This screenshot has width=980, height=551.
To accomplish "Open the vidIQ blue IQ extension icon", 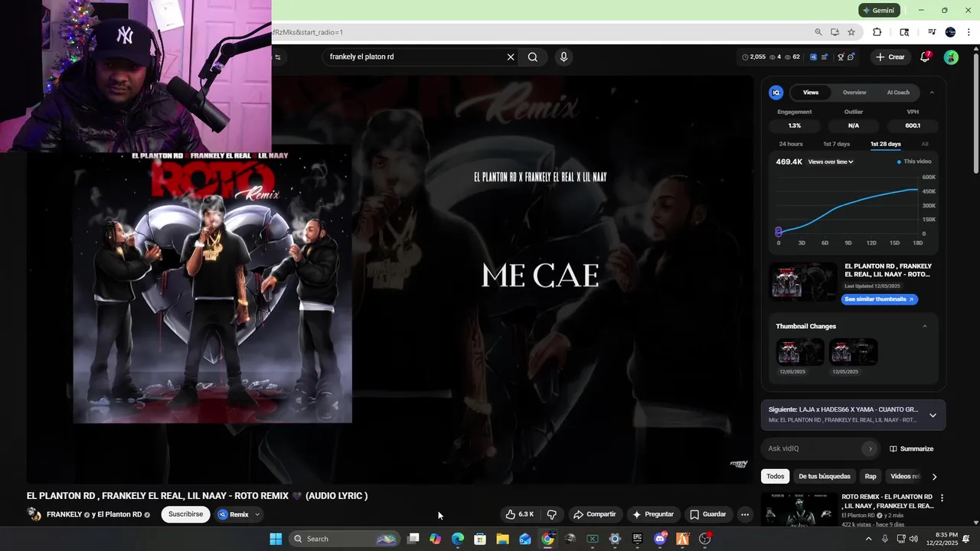I will 813,57.
